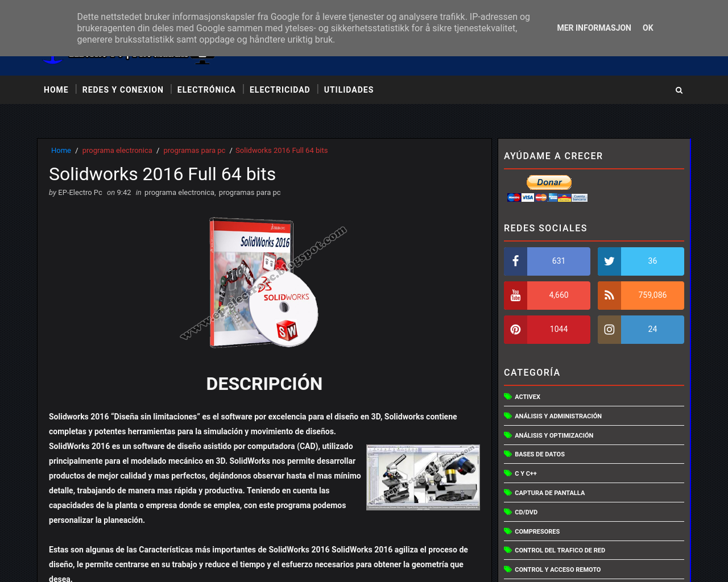The height and width of the screenshot is (582, 728).
Task: Dismiss cookie notice with OK
Action: (648, 28)
